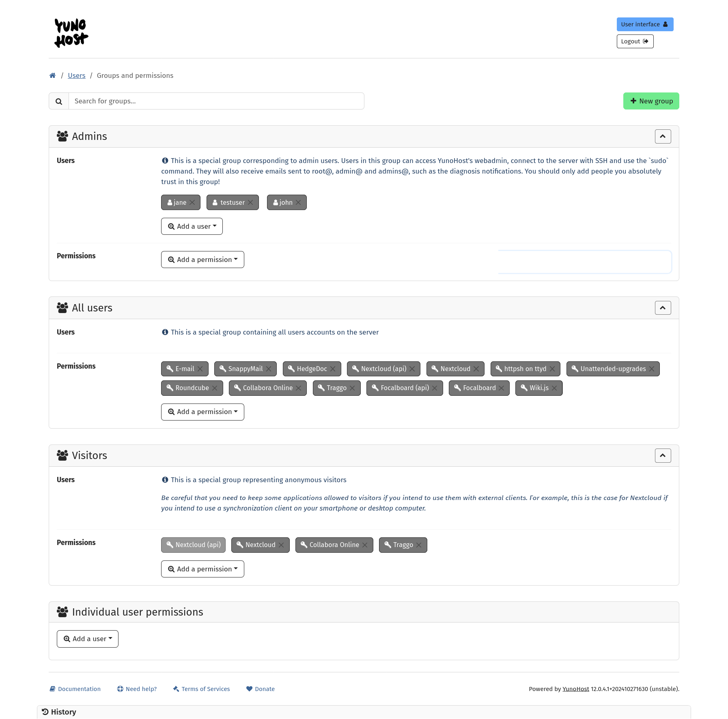Screen dimensions: 728x719
Task: Remove jane from Admins group
Action: (192, 202)
